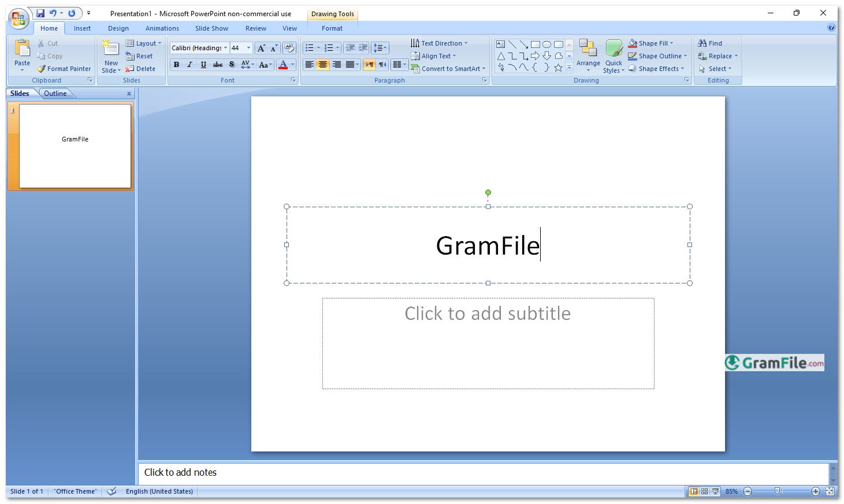Click the Clear All Formatting icon

tap(289, 48)
